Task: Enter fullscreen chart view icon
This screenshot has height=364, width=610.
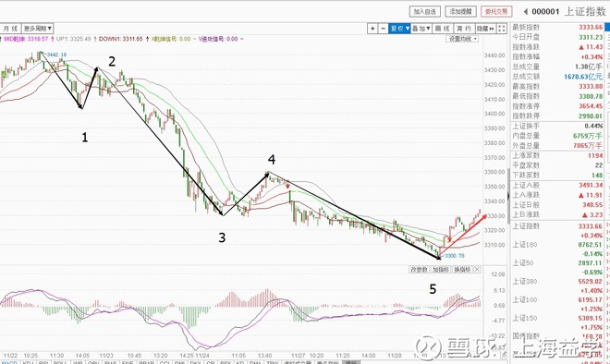Action: (502, 29)
